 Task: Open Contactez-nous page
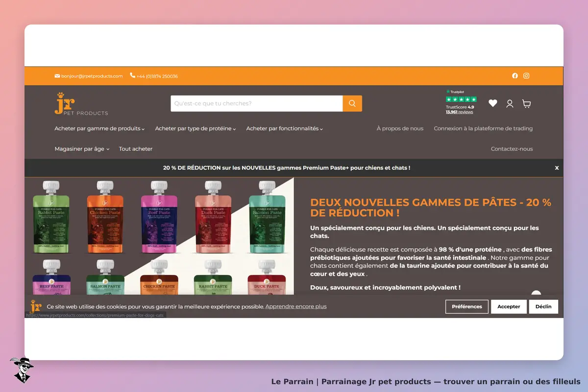point(512,148)
